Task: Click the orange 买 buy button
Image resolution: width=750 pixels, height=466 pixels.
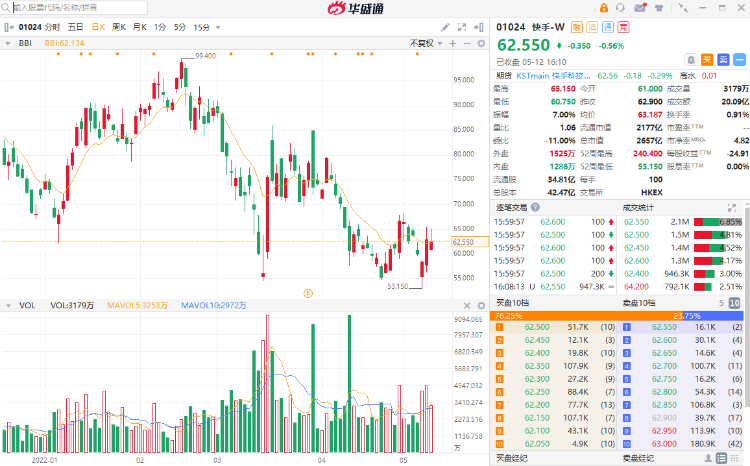Action: [x=707, y=60]
